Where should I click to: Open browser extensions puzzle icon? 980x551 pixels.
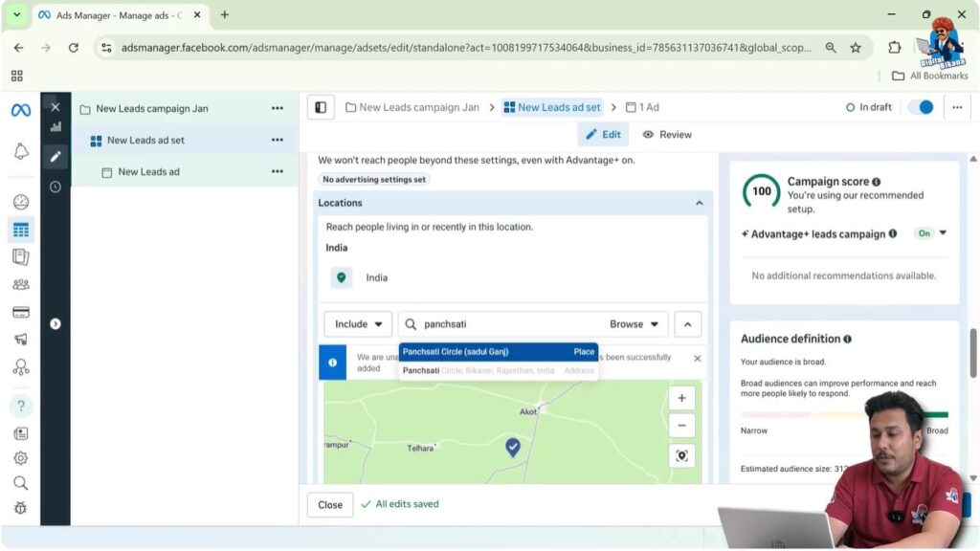[895, 48]
